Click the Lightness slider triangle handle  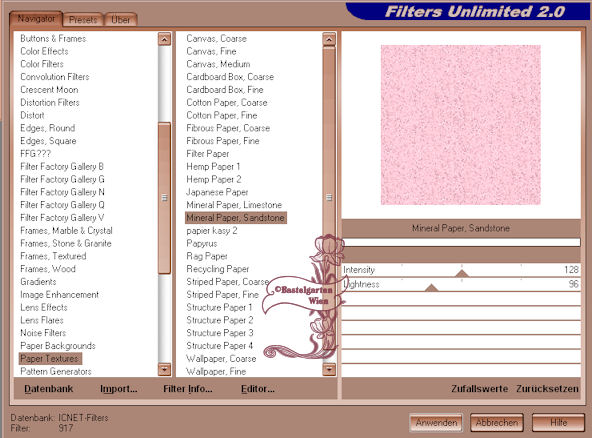coord(432,288)
